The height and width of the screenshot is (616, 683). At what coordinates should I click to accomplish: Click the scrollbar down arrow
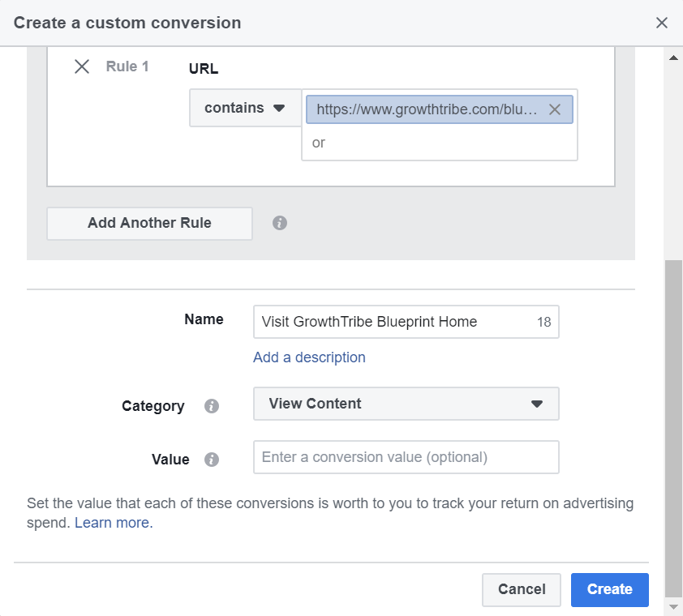(673, 607)
